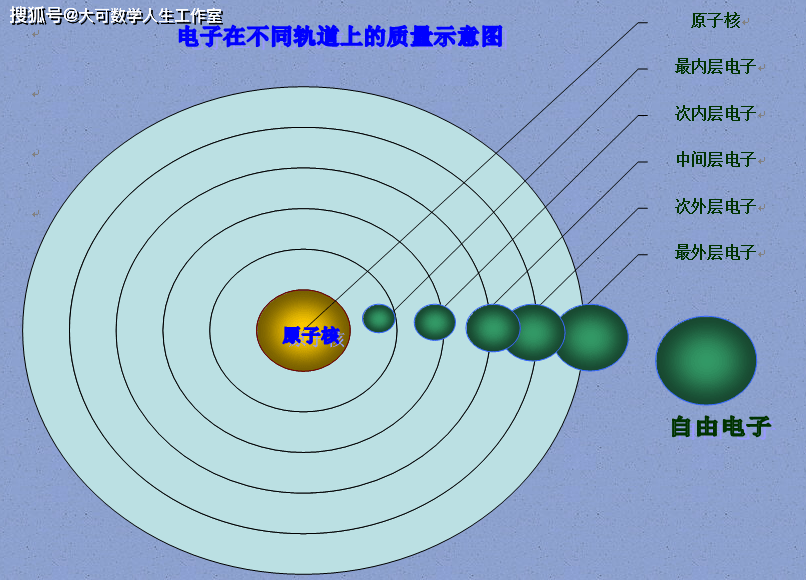Image resolution: width=806 pixels, height=580 pixels.
Task: Click the second electron from the nucleus
Action: (x=435, y=322)
